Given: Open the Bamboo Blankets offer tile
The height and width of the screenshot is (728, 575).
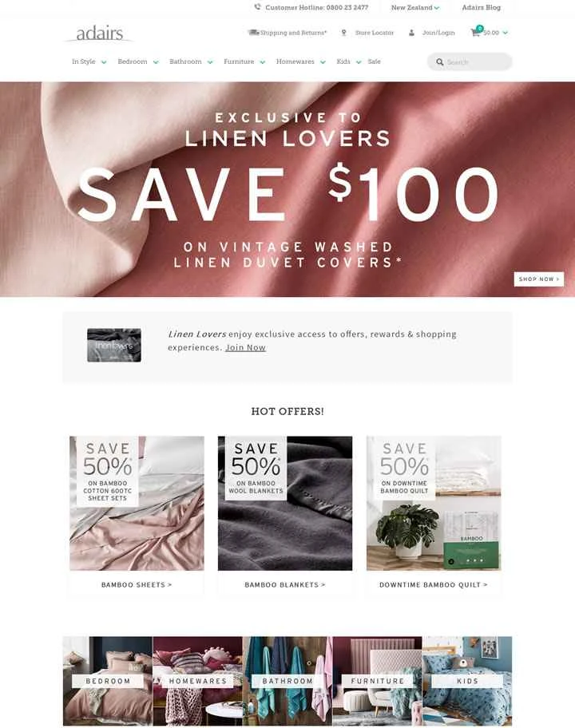Looking at the screenshot, I should click(285, 516).
